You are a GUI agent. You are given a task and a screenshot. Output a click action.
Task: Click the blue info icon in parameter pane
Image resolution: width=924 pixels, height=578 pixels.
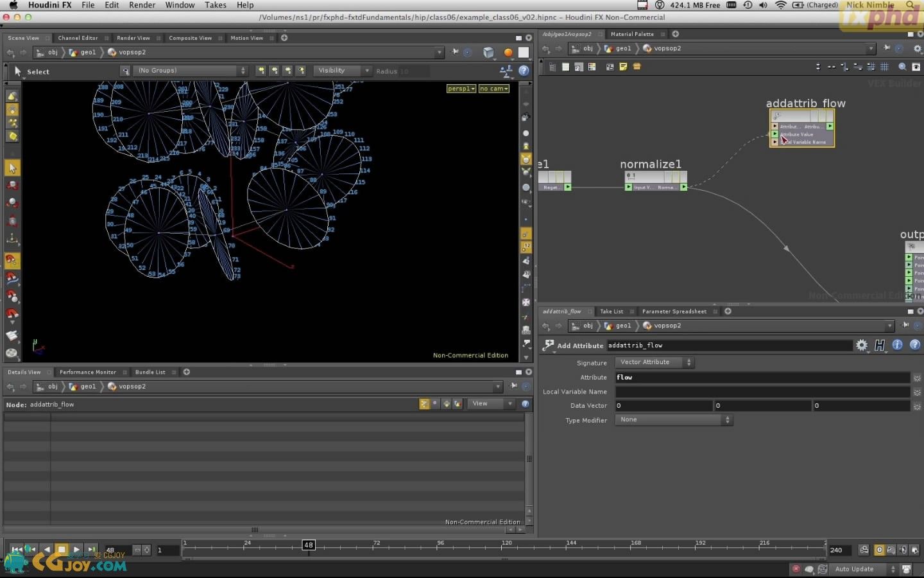(x=897, y=345)
